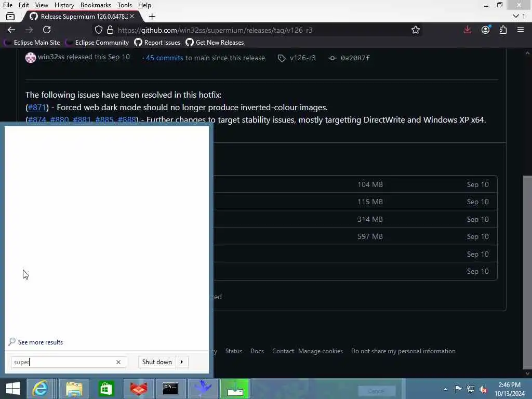This screenshot has height=399, width=532.
Task: Open the recent browsing view icon left of tabs
Action: click(10, 16)
